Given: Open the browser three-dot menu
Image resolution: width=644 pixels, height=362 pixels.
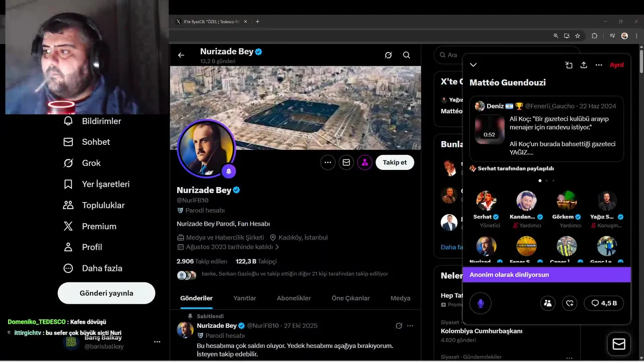Looking at the screenshot, I should pyautogui.click(x=635, y=36).
